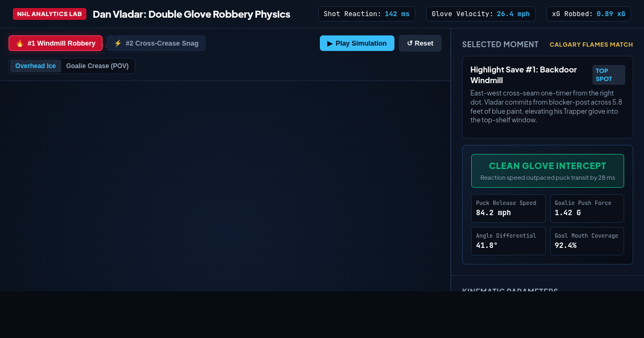
Task: Click the Selected Moment heading
Action: tap(500, 45)
